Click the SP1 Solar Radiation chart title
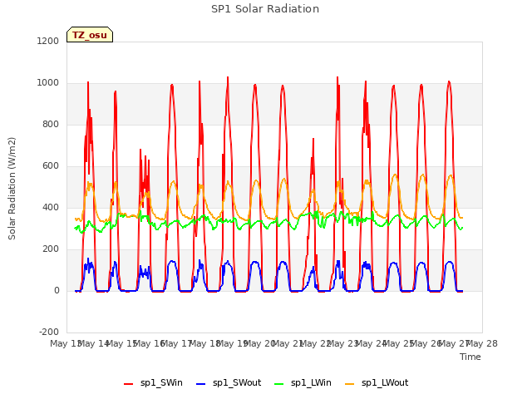 pos(265,9)
